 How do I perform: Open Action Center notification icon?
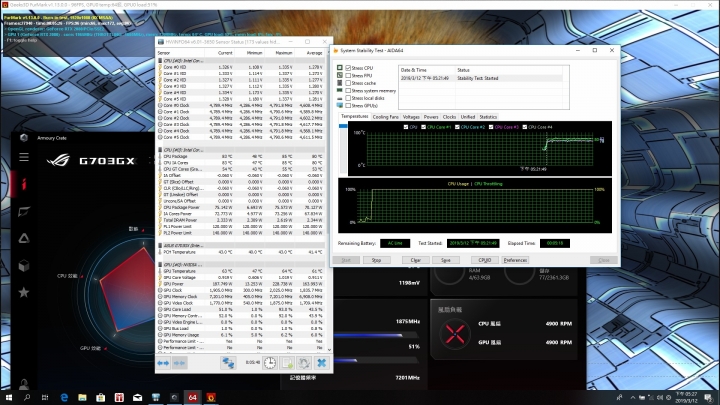(709, 397)
